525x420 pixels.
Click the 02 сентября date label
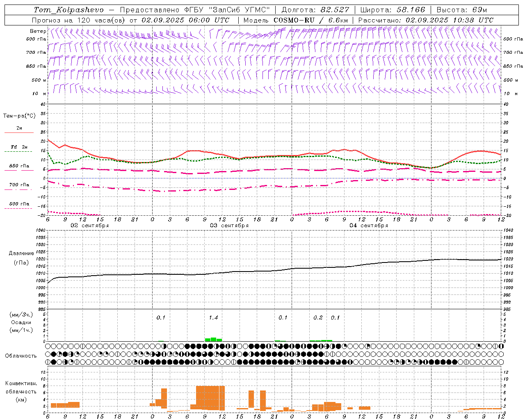[90, 226]
